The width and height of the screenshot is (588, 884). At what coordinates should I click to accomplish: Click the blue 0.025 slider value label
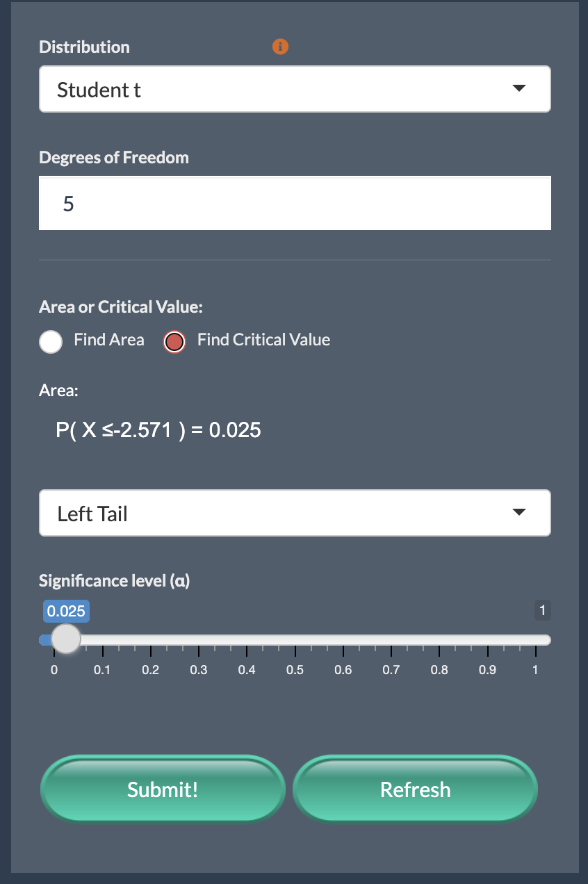point(66,612)
